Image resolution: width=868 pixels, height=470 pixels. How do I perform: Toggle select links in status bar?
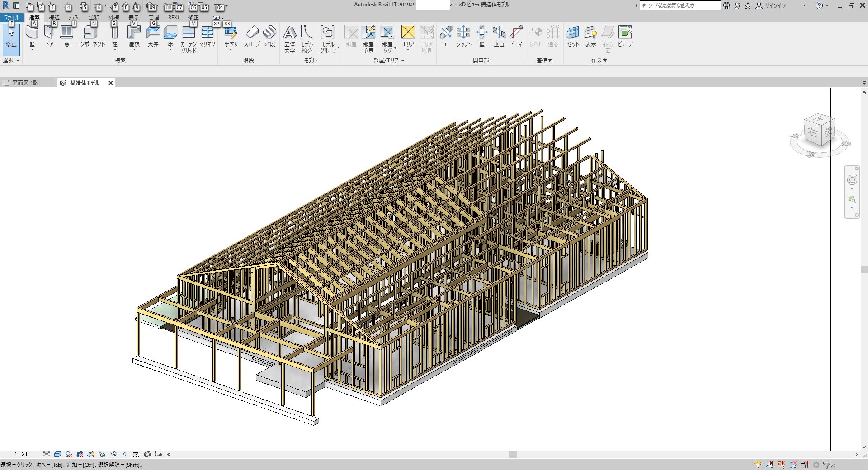click(758, 465)
